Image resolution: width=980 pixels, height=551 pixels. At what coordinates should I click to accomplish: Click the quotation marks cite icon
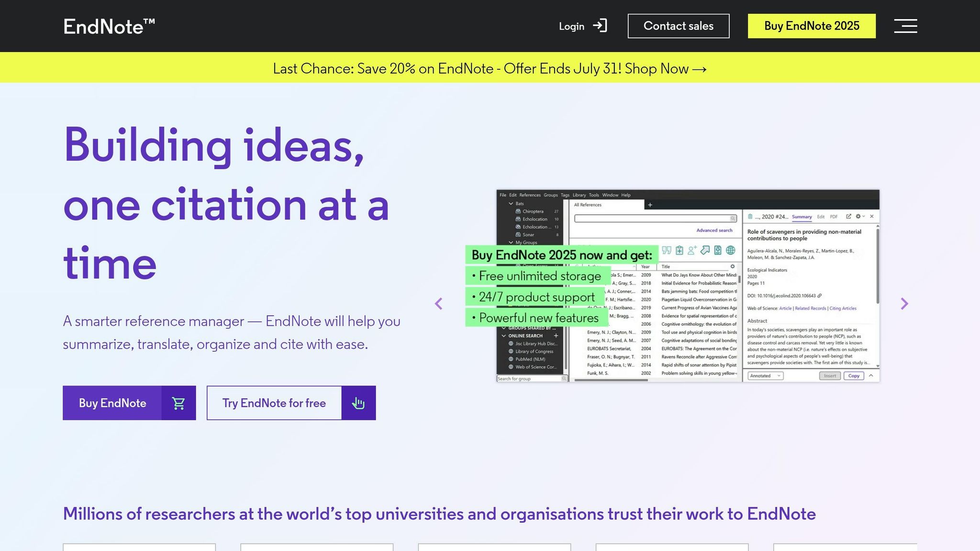667,250
